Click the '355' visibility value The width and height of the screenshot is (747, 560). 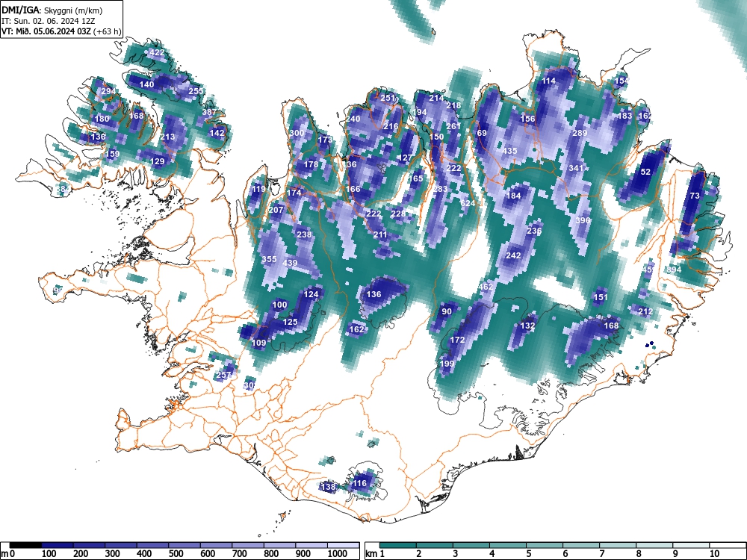point(269,260)
